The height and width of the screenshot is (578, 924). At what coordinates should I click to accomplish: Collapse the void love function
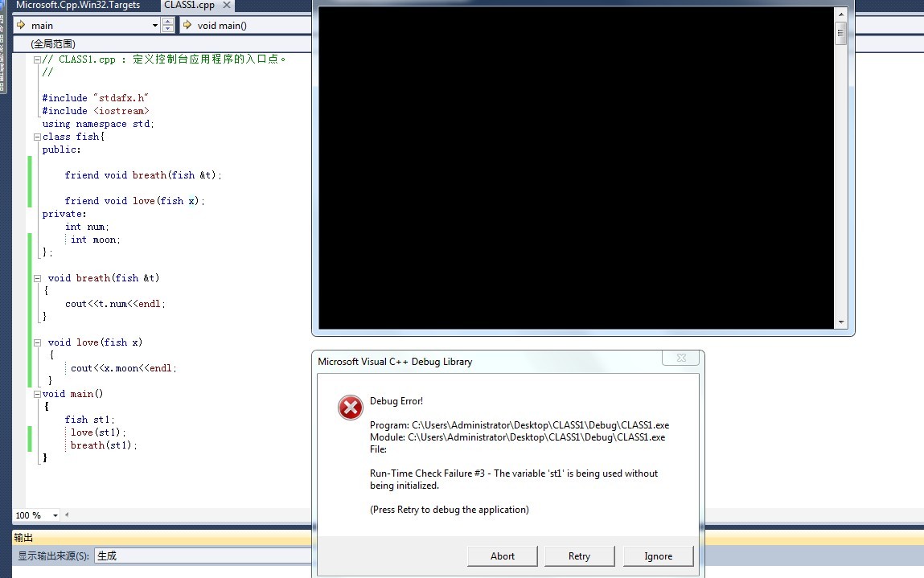tap(37, 342)
